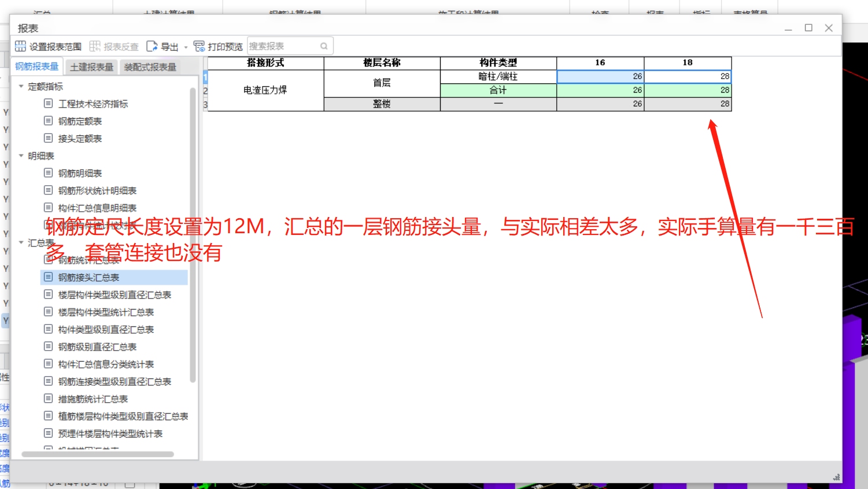
Task: Click the document icon beside 钢筋接头汇总表
Action: (x=49, y=277)
